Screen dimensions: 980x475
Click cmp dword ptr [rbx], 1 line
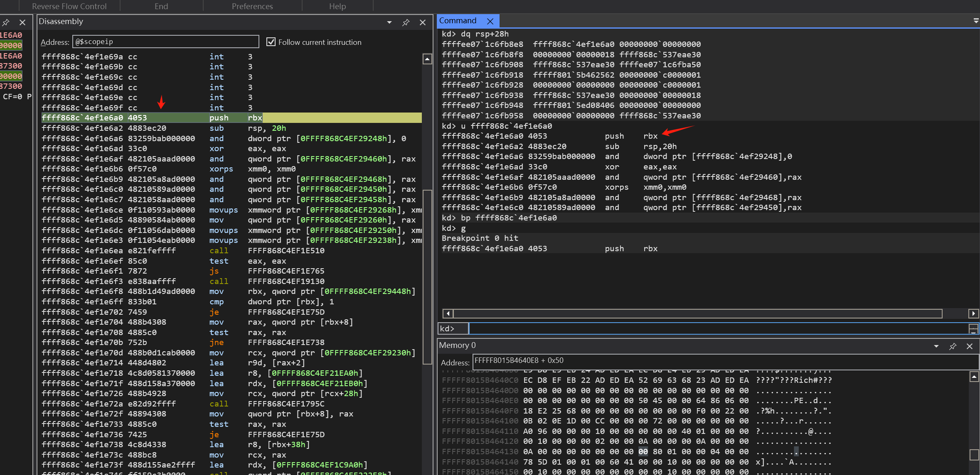(231, 302)
